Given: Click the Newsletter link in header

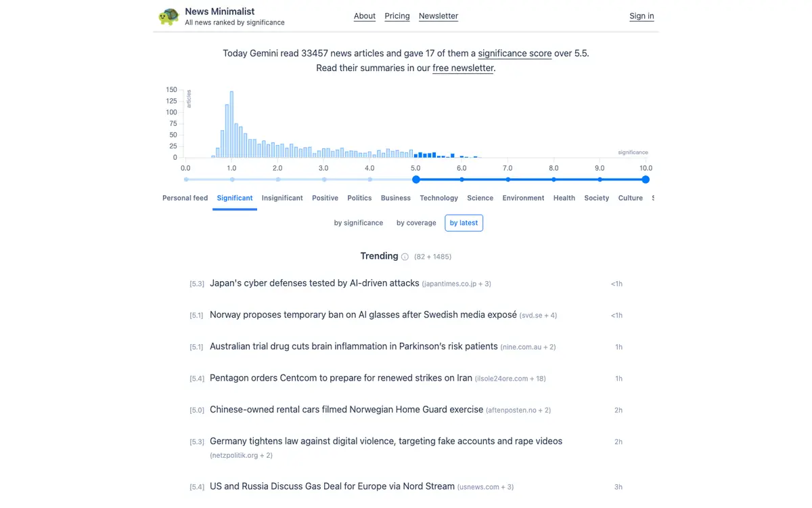Looking at the screenshot, I should [438, 16].
